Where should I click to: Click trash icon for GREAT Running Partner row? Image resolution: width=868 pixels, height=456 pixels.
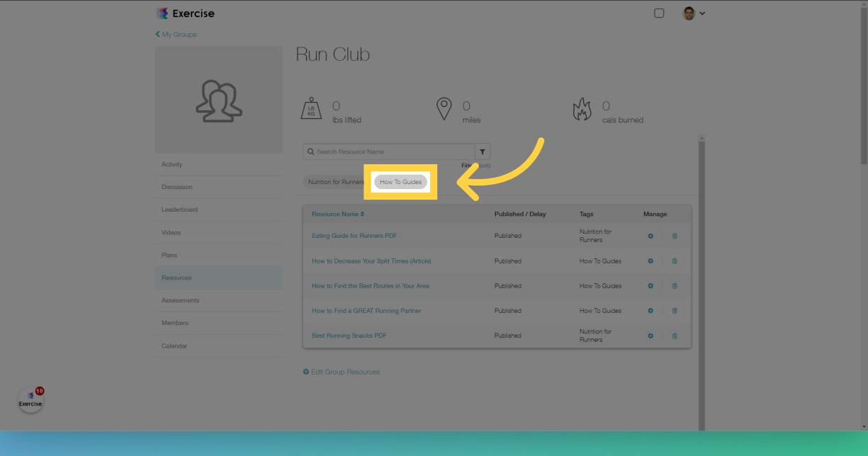[x=675, y=311]
